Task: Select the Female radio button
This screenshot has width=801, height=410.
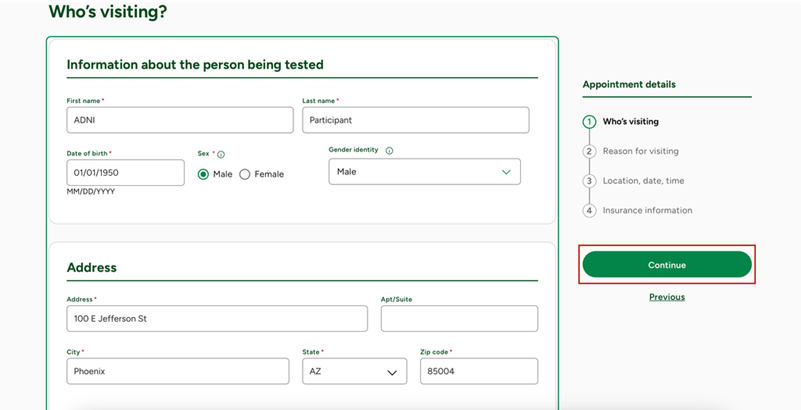Action: click(245, 174)
